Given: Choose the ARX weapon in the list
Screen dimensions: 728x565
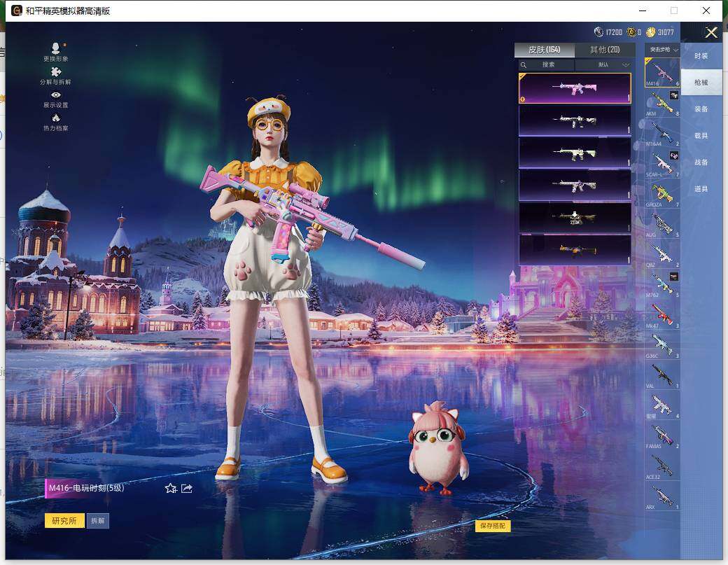Looking at the screenshot, I should (662, 496).
